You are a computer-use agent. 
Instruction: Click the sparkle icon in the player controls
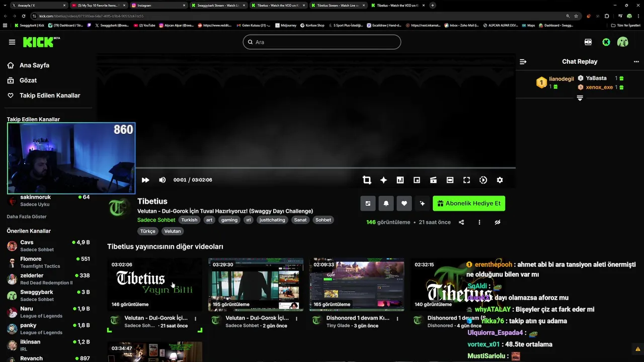pos(383,180)
